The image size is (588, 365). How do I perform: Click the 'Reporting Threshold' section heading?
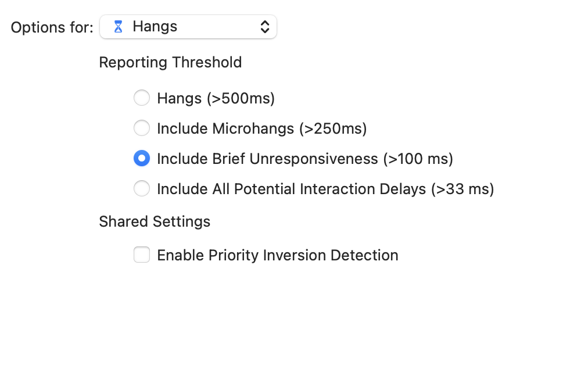170,62
